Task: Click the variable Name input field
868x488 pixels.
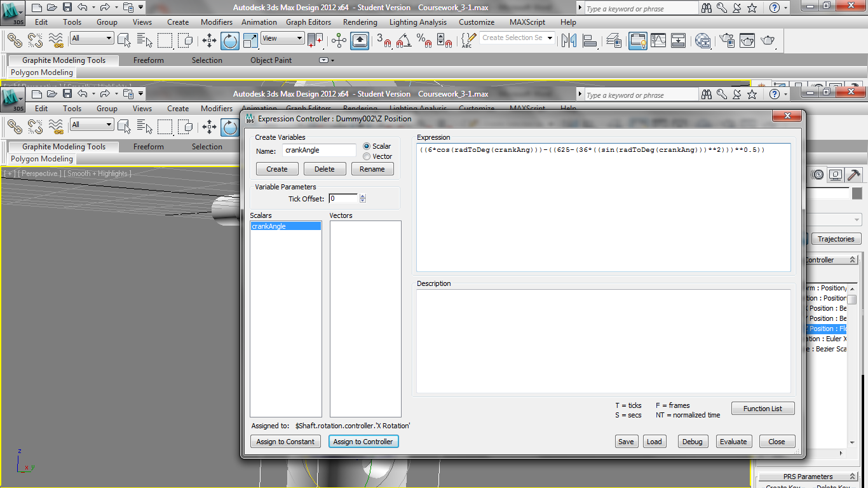Action: pos(320,150)
